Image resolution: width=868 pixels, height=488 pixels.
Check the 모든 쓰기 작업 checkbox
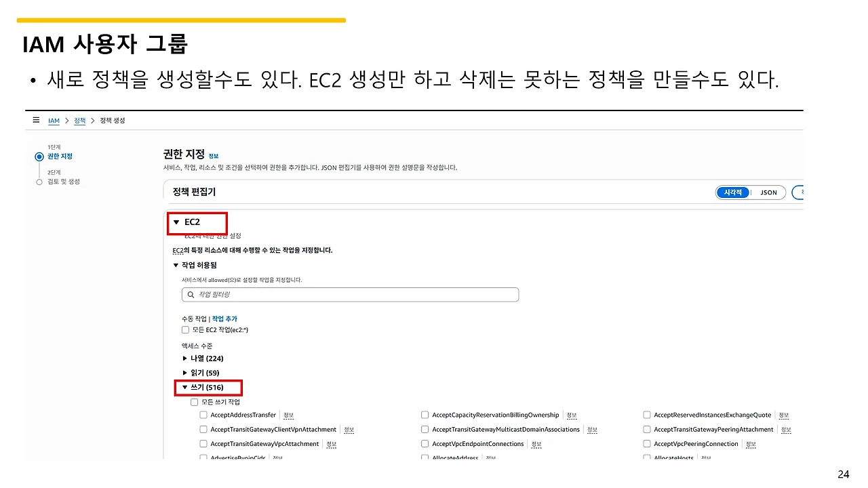tap(195, 402)
